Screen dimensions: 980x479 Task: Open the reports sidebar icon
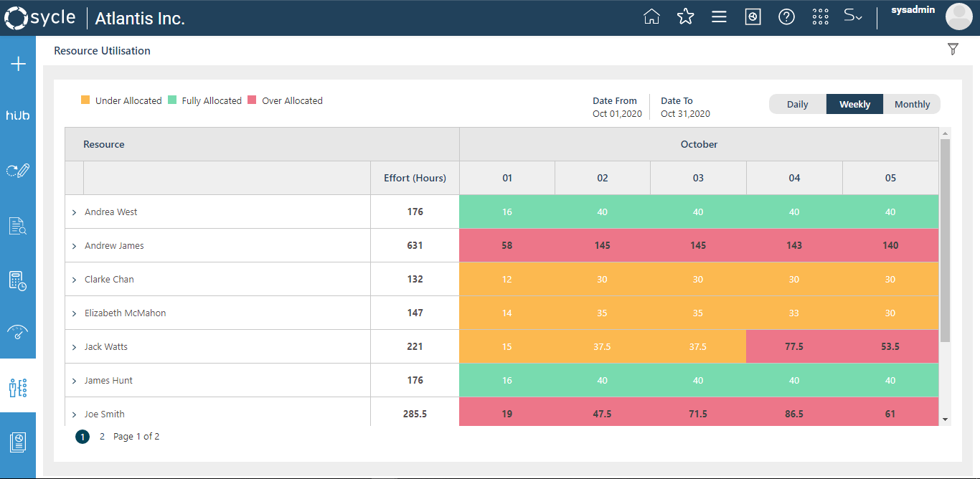point(18,442)
